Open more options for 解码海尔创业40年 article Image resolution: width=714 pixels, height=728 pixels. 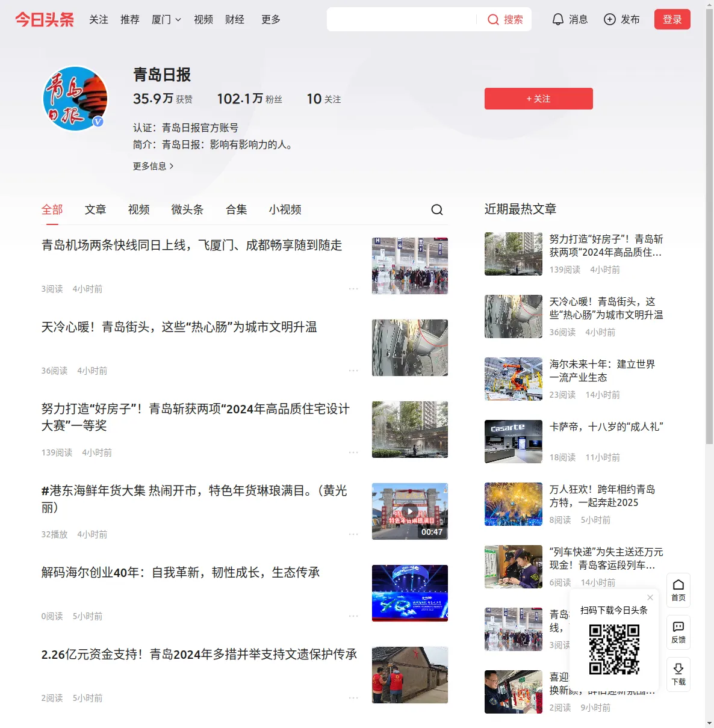coord(353,616)
